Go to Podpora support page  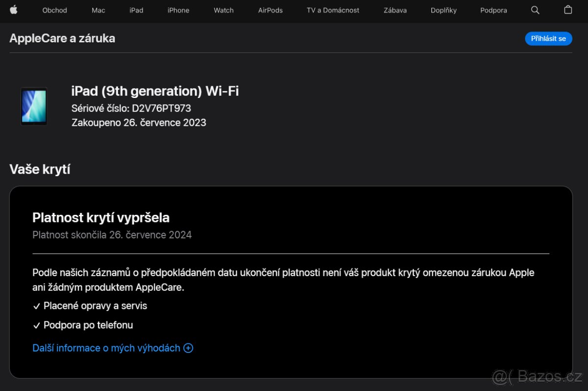click(x=493, y=10)
